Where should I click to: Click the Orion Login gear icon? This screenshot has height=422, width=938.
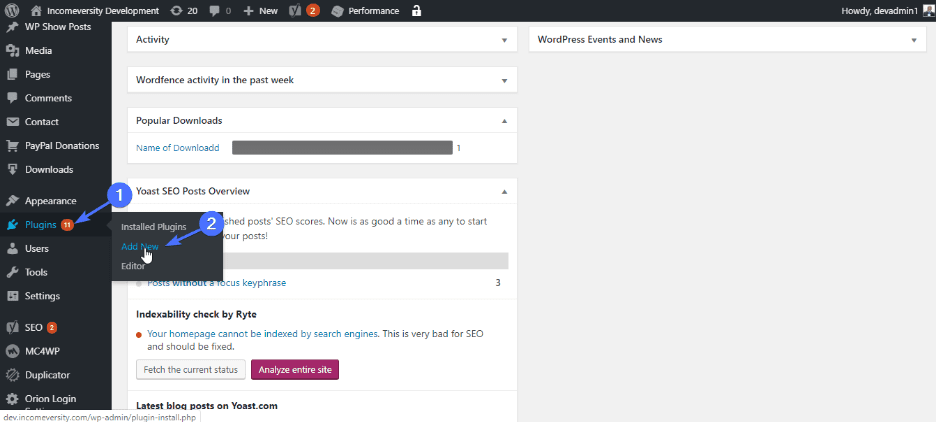pyautogui.click(x=13, y=399)
